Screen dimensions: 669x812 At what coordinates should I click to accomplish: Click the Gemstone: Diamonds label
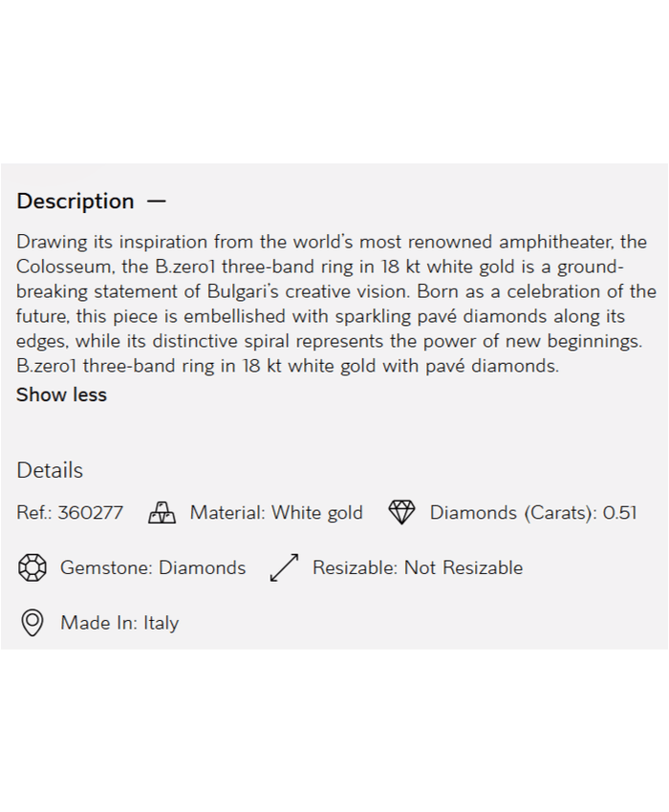(153, 568)
